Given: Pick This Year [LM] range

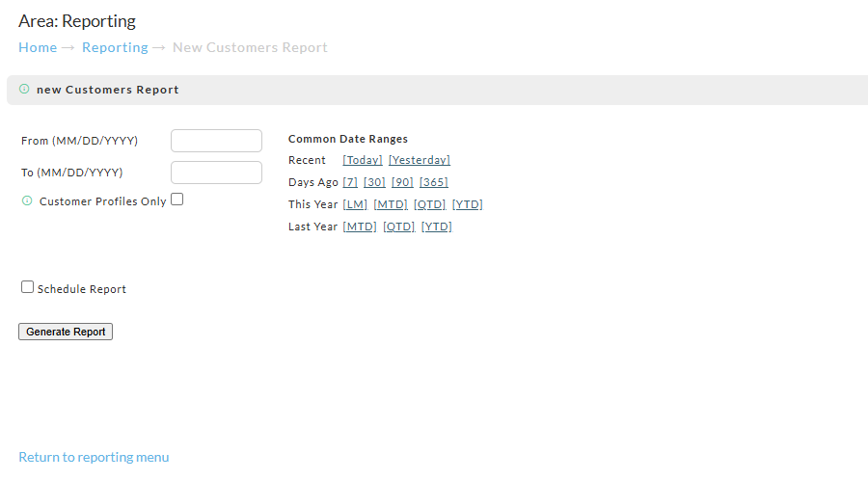Looking at the screenshot, I should pos(355,204).
